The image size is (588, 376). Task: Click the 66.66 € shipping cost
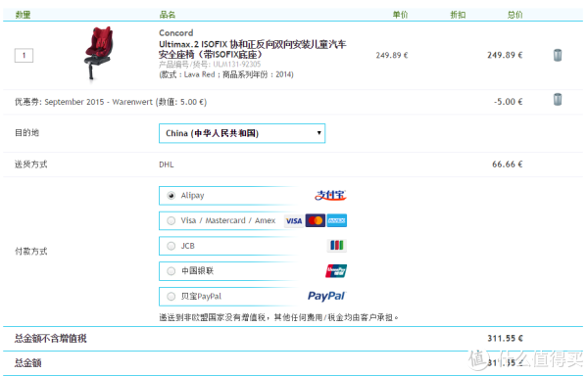(x=508, y=164)
